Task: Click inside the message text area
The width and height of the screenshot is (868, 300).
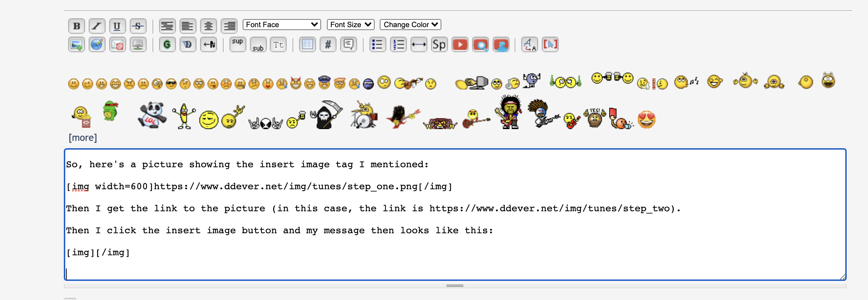Action: 455,264
